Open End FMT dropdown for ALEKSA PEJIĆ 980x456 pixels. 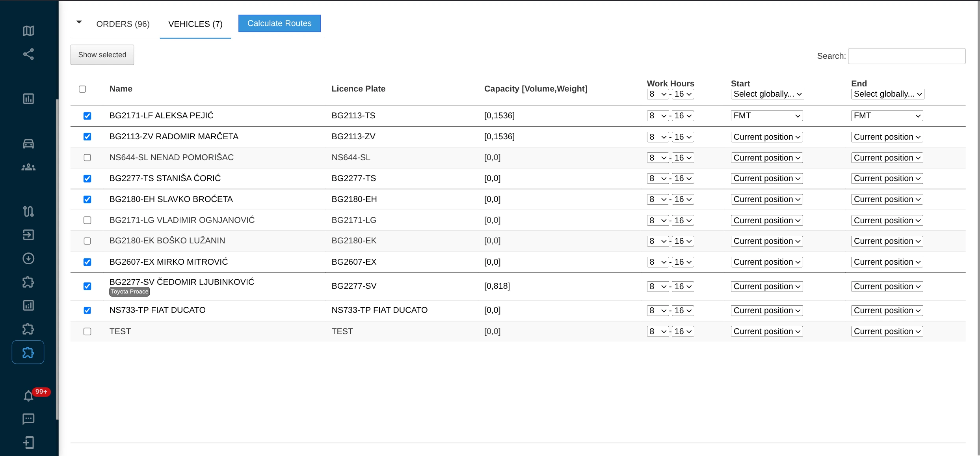click(887, 116)
